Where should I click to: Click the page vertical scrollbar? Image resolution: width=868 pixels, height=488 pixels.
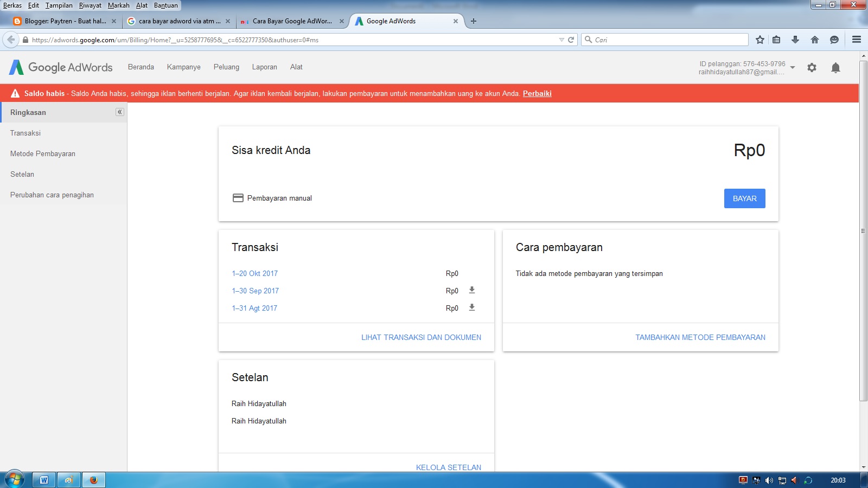[863, 230]
